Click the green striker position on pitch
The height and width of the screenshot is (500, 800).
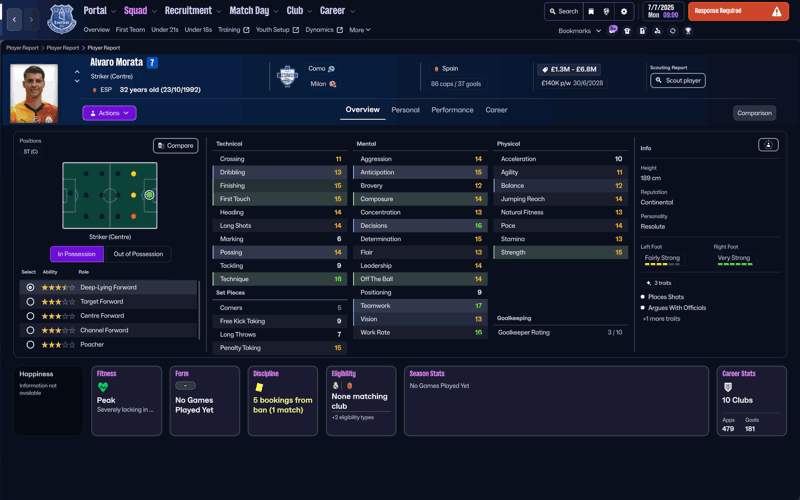click(149, 195)
